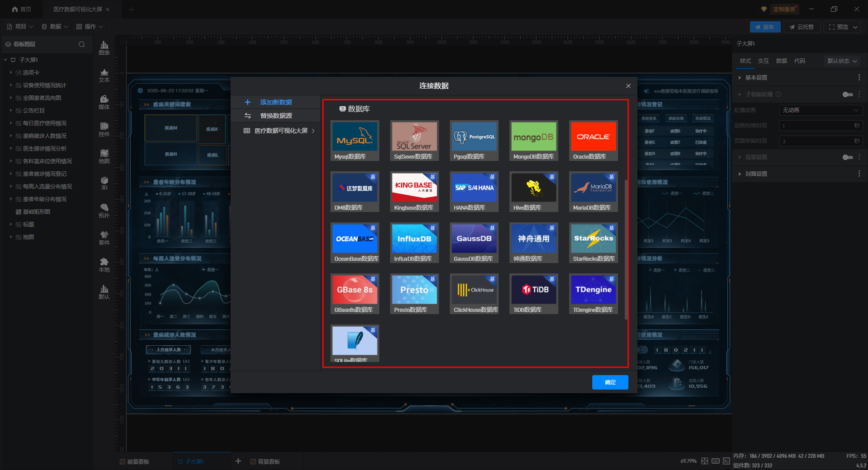This screenshot has width=868, height=470.
Task: Choose the SQLite database card
Action: [x=355, y=343]
